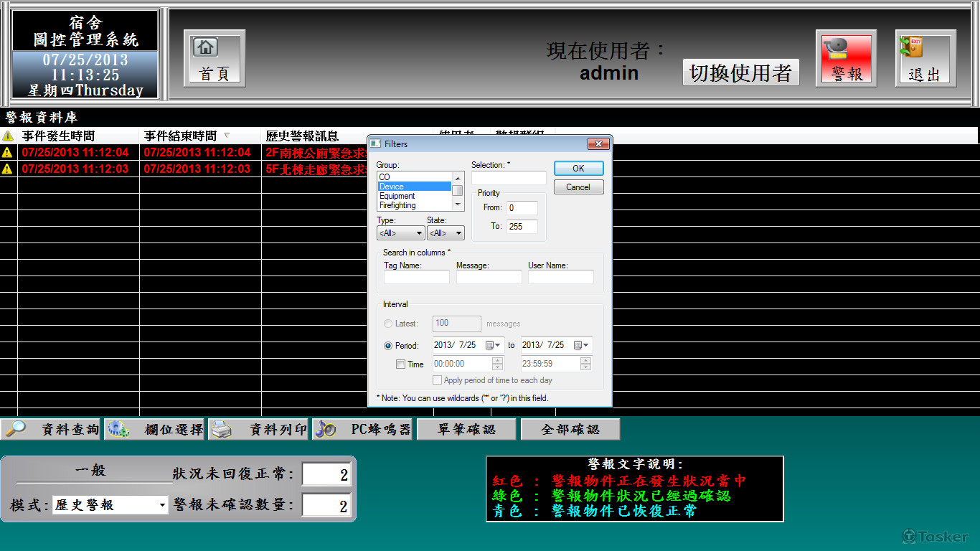Click the Tag Name input field
This screenshot has width=980, height=551.
[416, 277]
